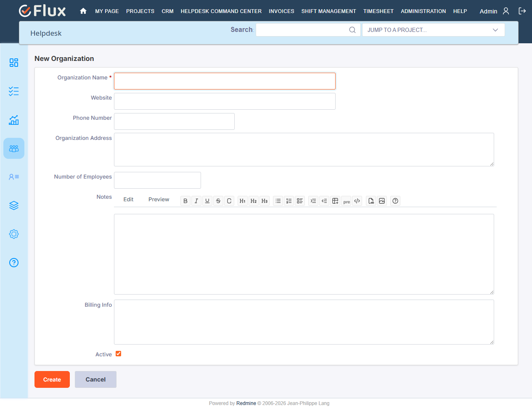Viewport: 532px width, 408px height.
Task: Open the dashboard grid sidebar icon
Action: [x=14, y=63]
